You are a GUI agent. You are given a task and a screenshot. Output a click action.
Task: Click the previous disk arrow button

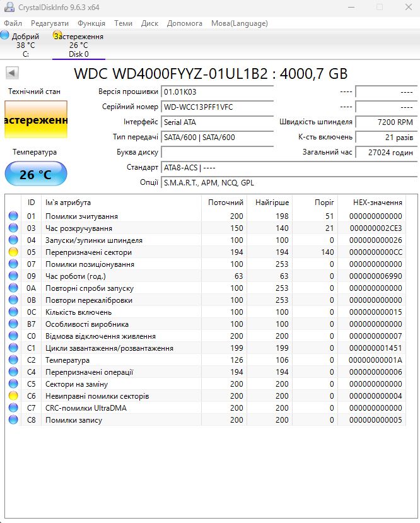[12, 73]
